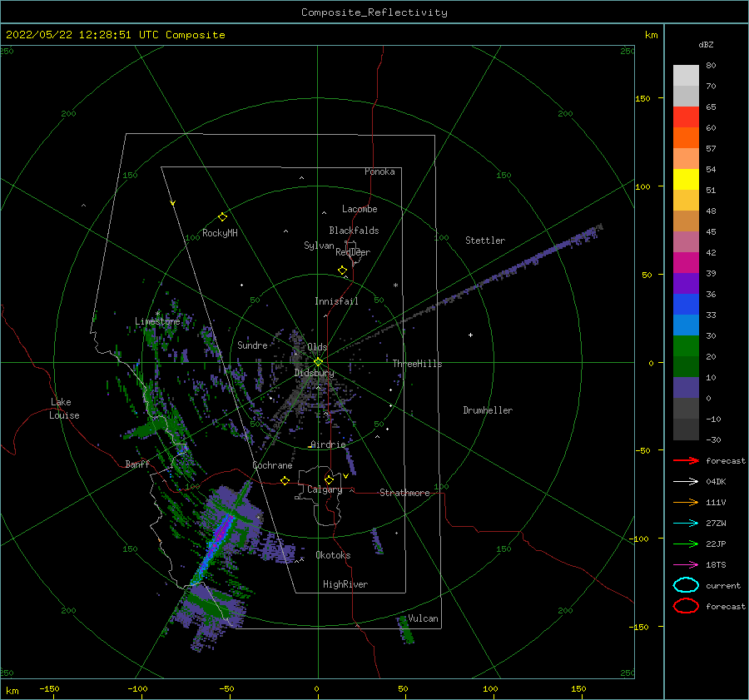Click the Blackfalds label
The width and height of the screenshot is (749, 700).
click(354, 231)
